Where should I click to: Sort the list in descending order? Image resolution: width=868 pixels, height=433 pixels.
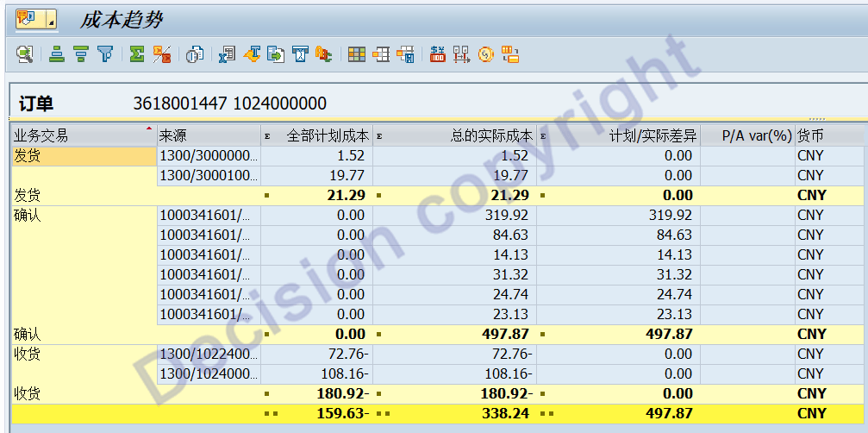81,54
